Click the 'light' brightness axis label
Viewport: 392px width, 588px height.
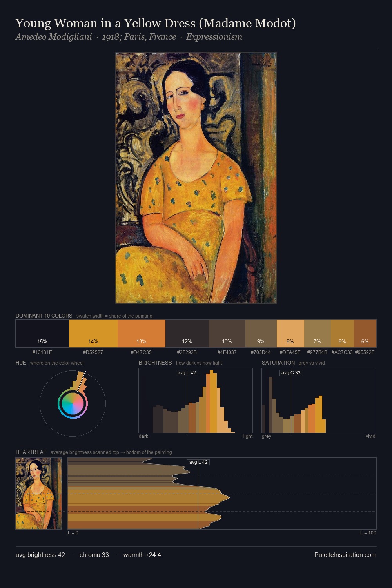248,436
